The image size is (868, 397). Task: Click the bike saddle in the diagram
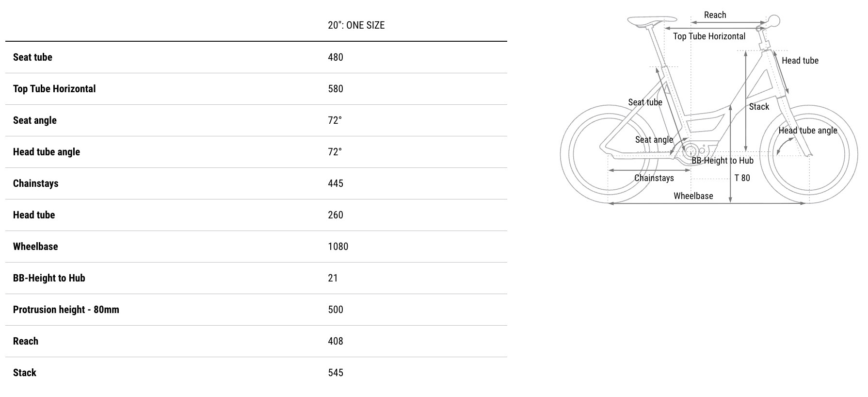point(651,20)
